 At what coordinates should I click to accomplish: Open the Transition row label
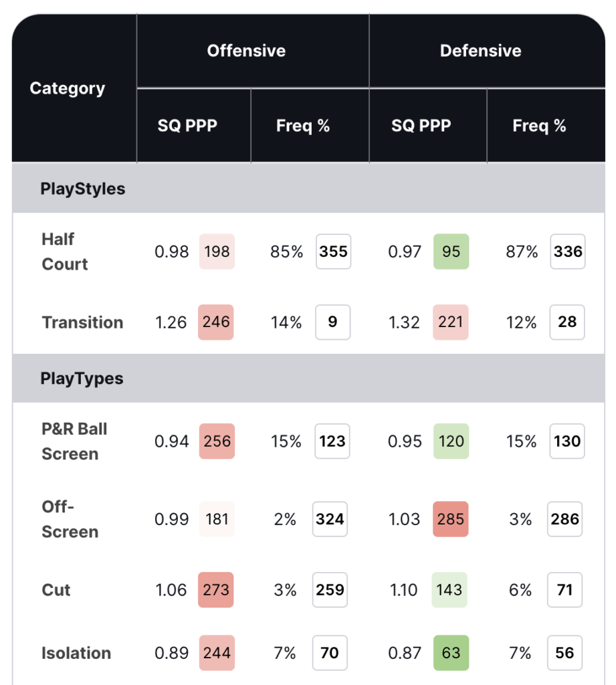pos(82,322)
